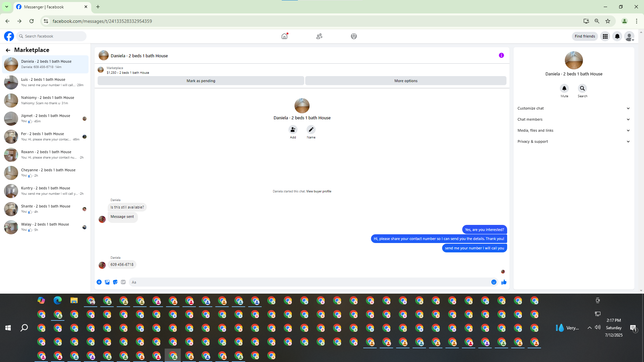The image size is (644, 362).
Task: Click the attach photo icon
Action: (x=107, y=282)
